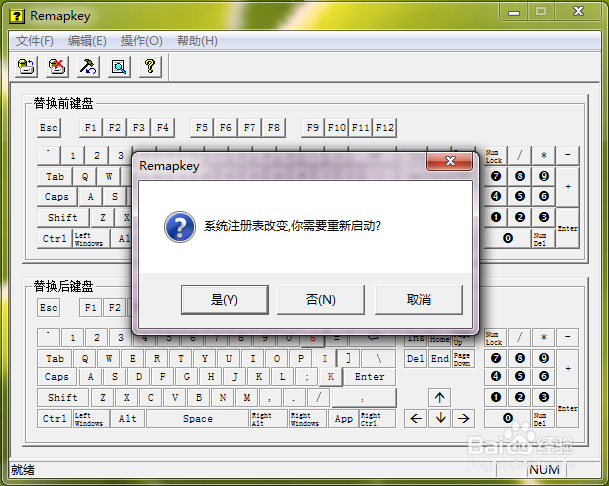Click the red K remapped key
Image resolution: width=609 pixels, height=486 pixels.
pyautogui.click(x=331, y=377)
